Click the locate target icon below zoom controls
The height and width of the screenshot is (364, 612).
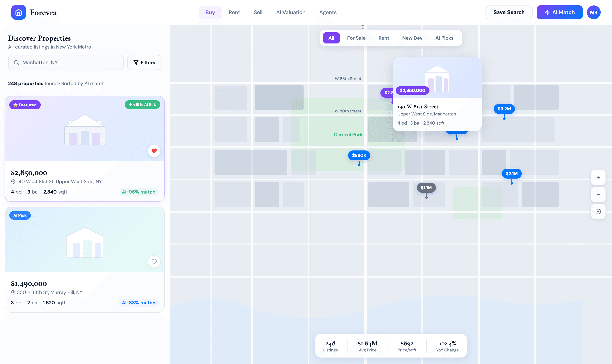click(598, 212)
